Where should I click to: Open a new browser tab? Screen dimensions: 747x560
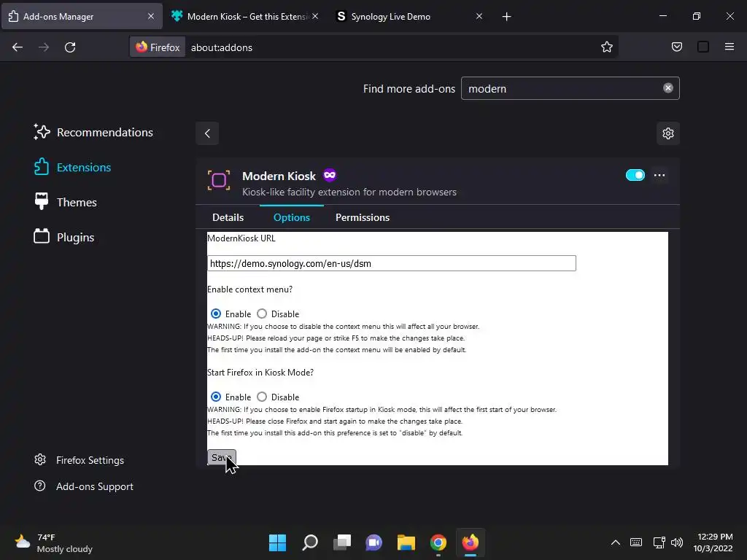(506, 17)
